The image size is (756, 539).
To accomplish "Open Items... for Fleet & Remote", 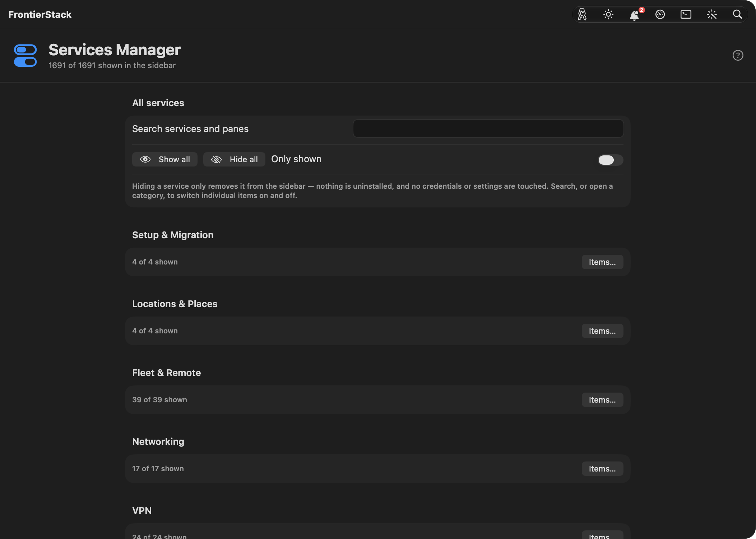I will (602, 400).
